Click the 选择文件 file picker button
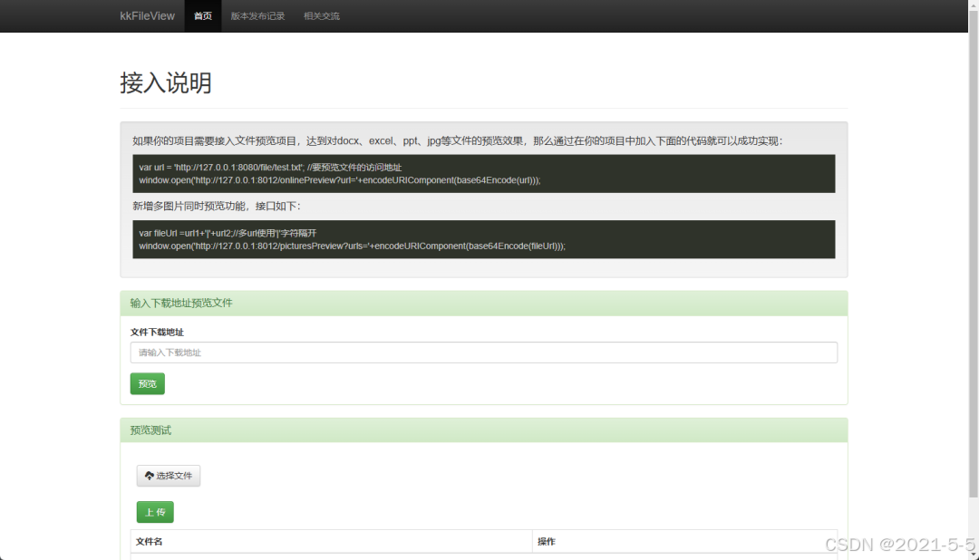Screen dimensions: 979x560 coord(169,475)
